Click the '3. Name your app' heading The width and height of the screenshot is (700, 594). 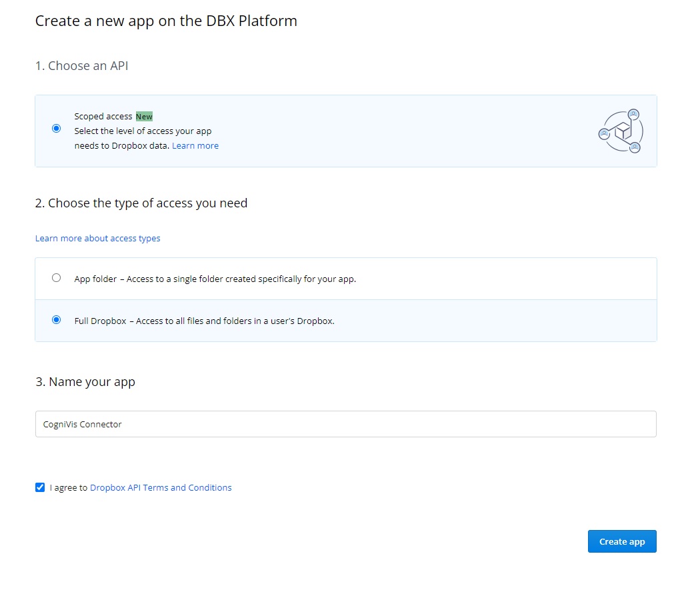85,382
